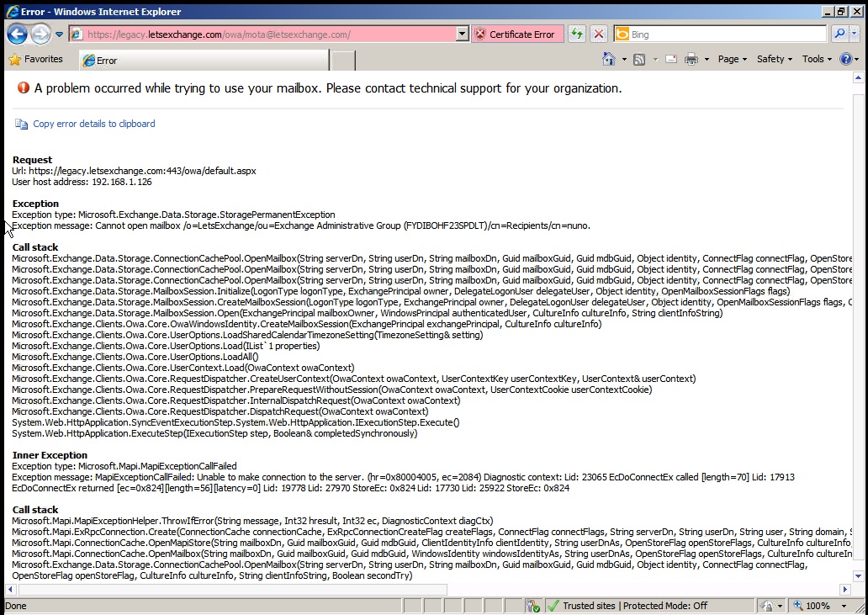Click the copy-to-clipboard icon beside the link

21,124
